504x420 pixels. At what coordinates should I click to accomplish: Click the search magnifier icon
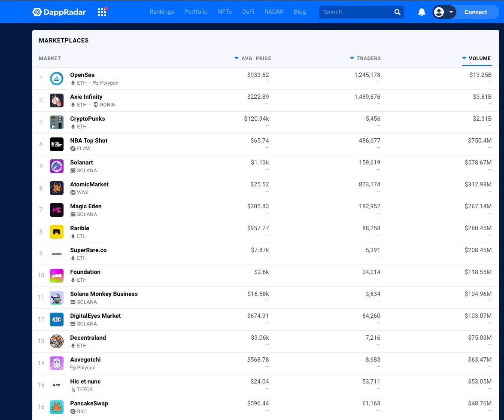[x=397, y=12]
